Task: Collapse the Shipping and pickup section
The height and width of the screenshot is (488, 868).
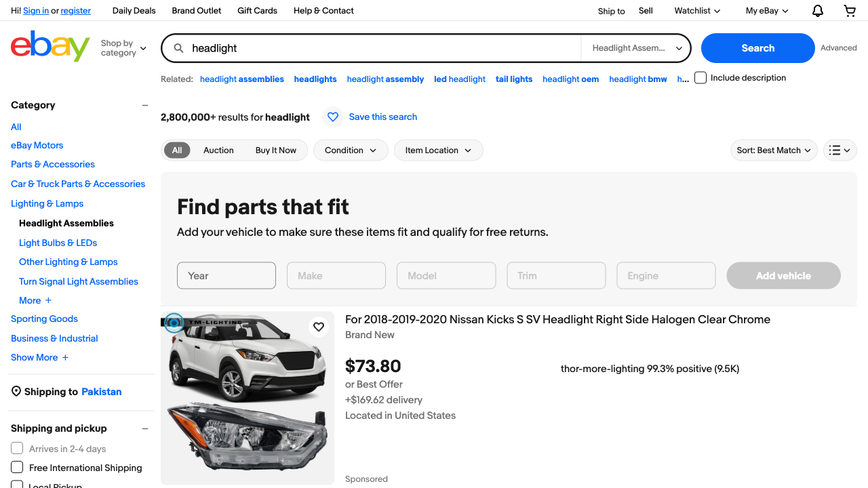Action: click(145, 428)
